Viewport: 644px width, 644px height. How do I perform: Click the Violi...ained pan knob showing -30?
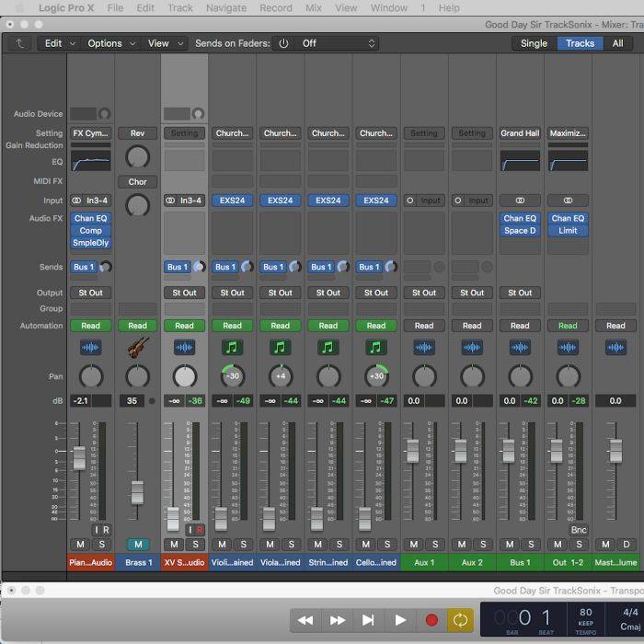(233, 376)
